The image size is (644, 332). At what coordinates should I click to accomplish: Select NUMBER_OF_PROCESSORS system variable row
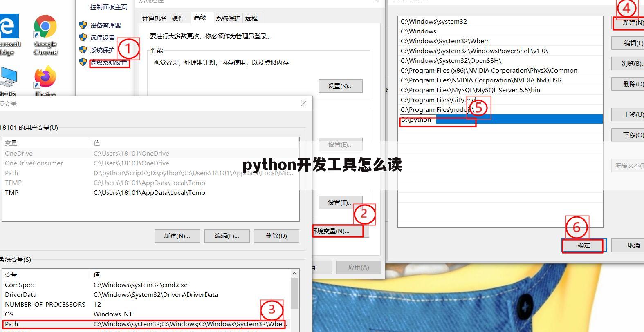point(146,304)
